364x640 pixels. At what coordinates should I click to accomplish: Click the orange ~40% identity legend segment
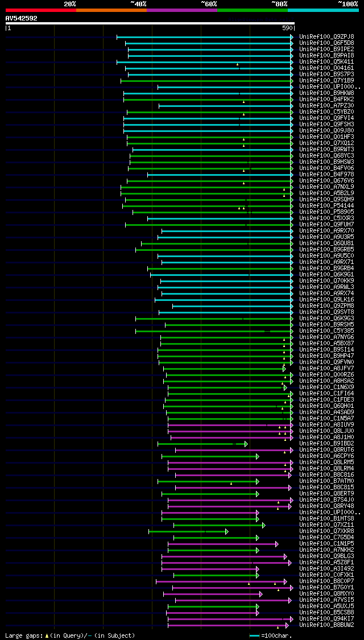coord(111,10)
